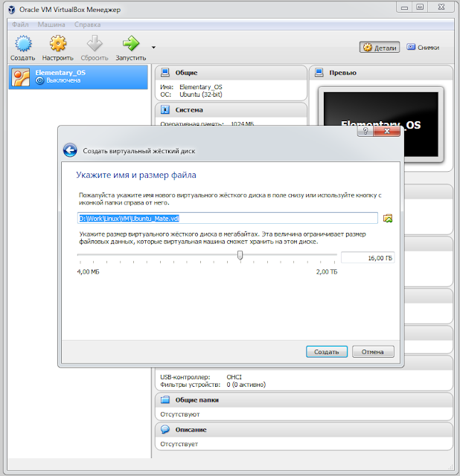Click the Система section header icon
This screenshot has width=460, height=476.
[x=165, y=109]
